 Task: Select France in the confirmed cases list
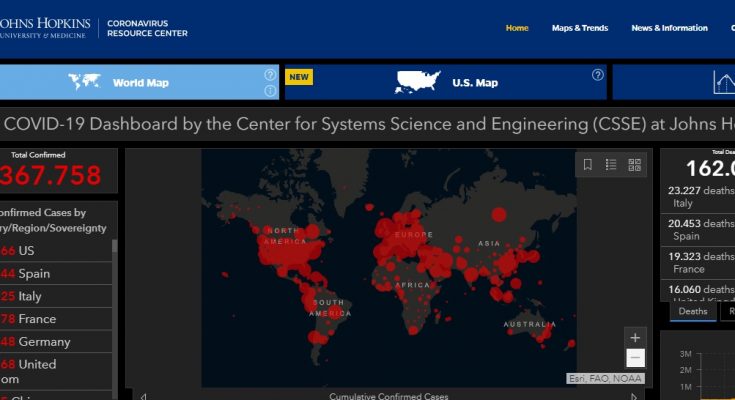(56, 319)
